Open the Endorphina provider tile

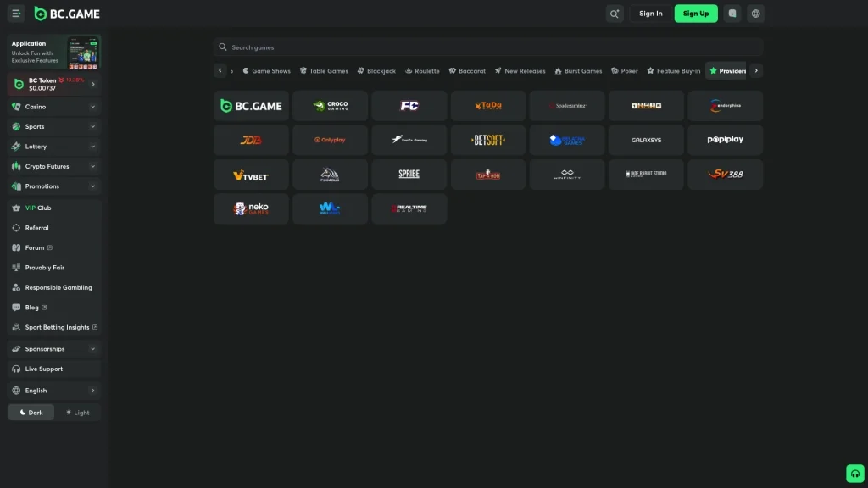[726, 106]
